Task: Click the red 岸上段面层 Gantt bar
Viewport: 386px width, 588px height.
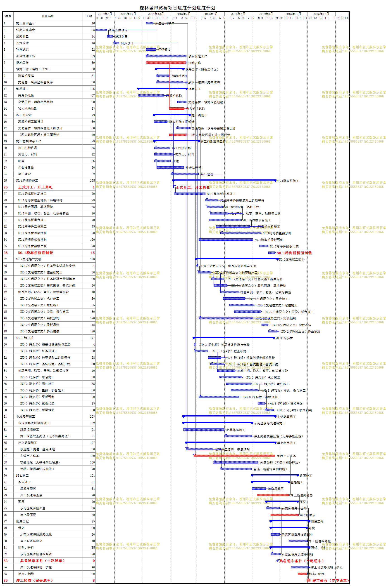Action: click(x=284, y=515)
